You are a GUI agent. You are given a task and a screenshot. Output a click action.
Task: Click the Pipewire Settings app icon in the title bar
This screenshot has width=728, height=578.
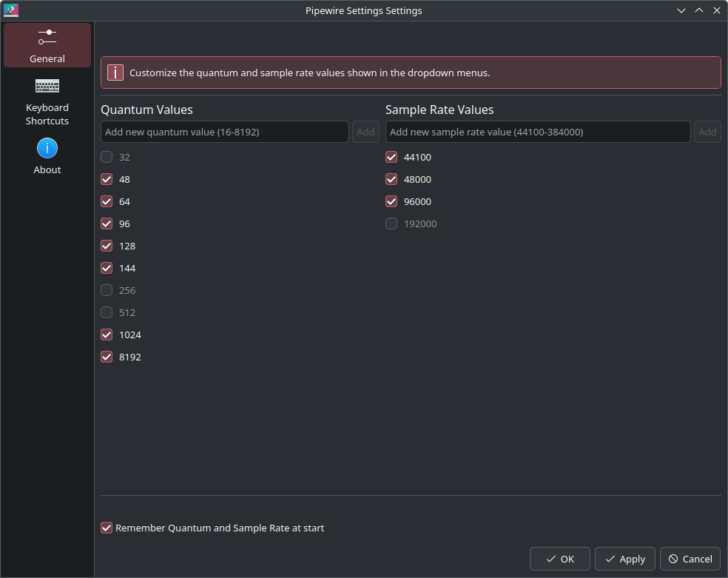[10, 10]
